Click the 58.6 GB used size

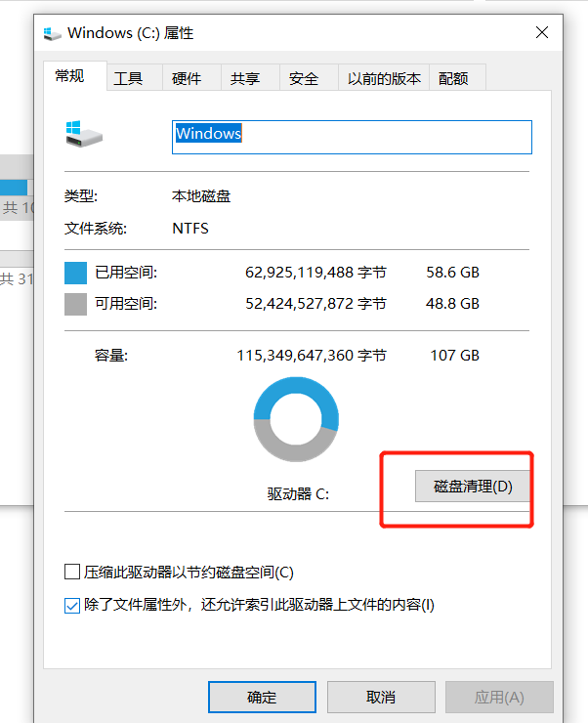452,273
